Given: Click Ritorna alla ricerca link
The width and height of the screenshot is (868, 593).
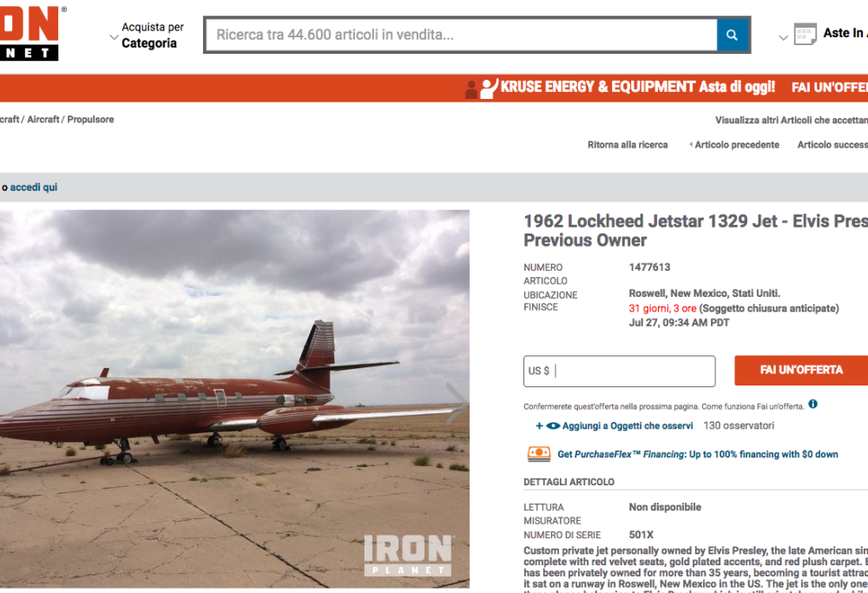Looking at the screenshot, I should point(628,144).
